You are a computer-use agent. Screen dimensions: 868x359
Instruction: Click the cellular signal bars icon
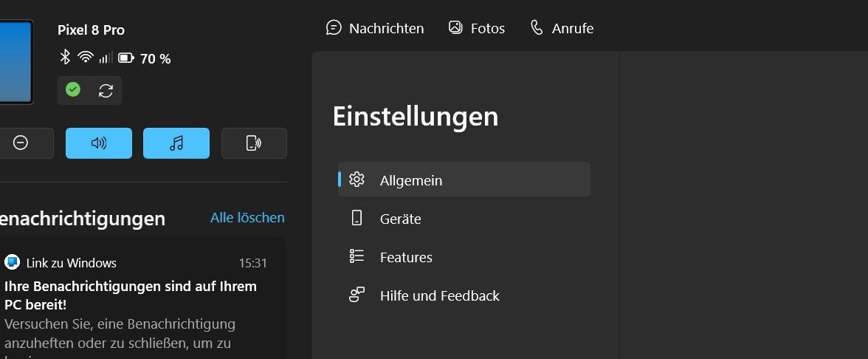pyautogui.click(x=106, y=57)
